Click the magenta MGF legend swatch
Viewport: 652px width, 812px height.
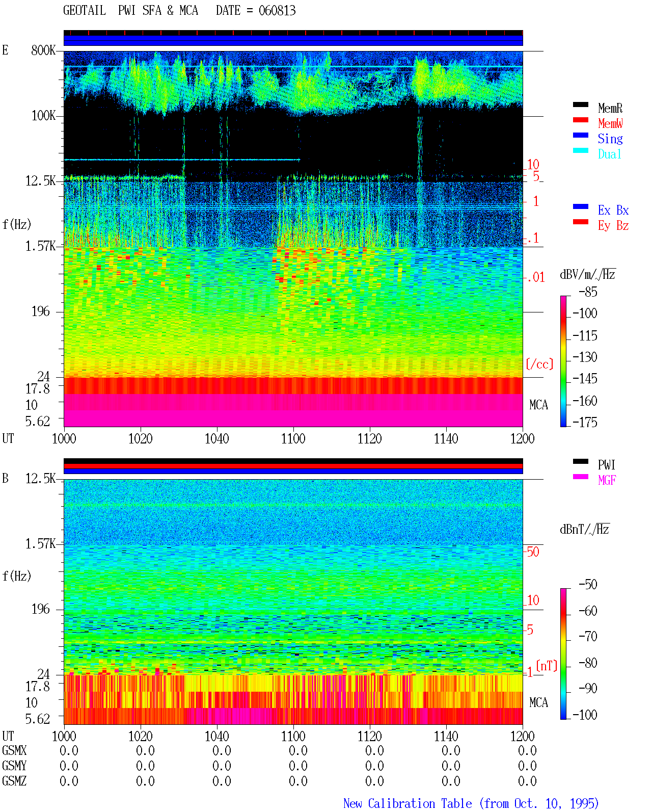[581, 477]
